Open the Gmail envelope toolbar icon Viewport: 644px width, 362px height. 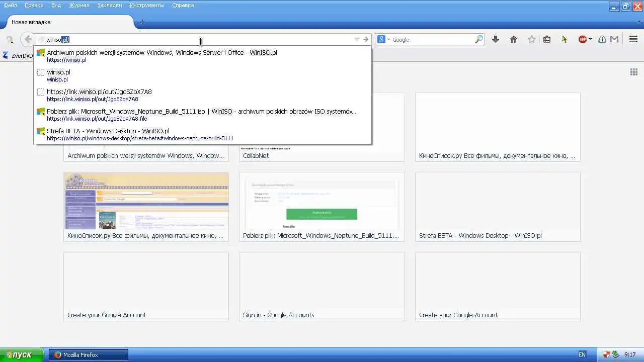pyautogui.click(x=614, y=39)
